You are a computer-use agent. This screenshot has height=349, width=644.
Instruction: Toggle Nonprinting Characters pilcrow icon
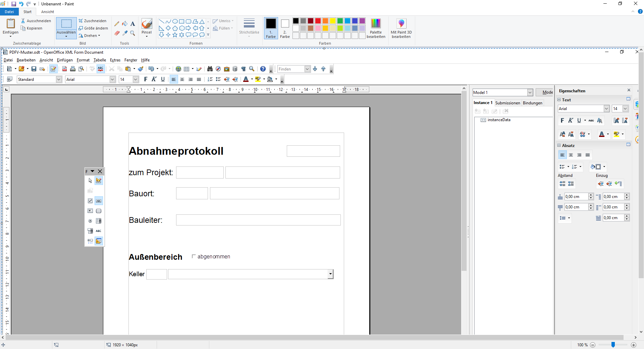click(244, 69)
